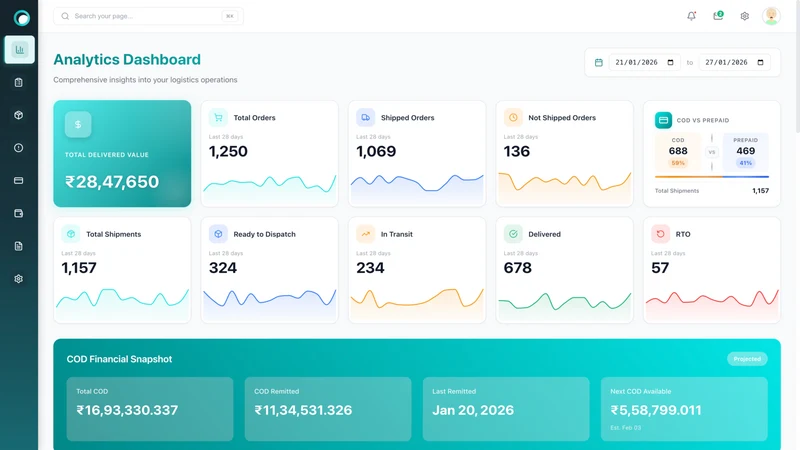Click RTO value 57
Screen dimensions: 800x450
pyautogui.click(x=660, y=268)
